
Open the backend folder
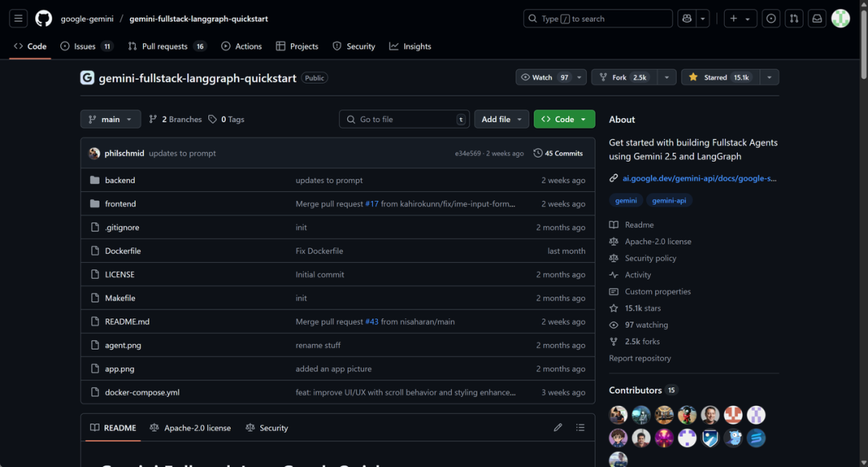[x=120, y=180]
